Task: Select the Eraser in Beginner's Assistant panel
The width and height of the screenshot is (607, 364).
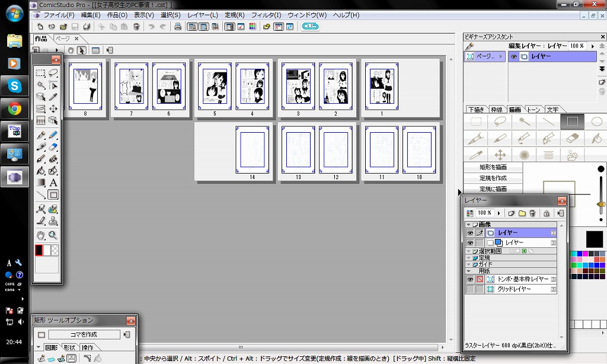Action: coord(572,138)
